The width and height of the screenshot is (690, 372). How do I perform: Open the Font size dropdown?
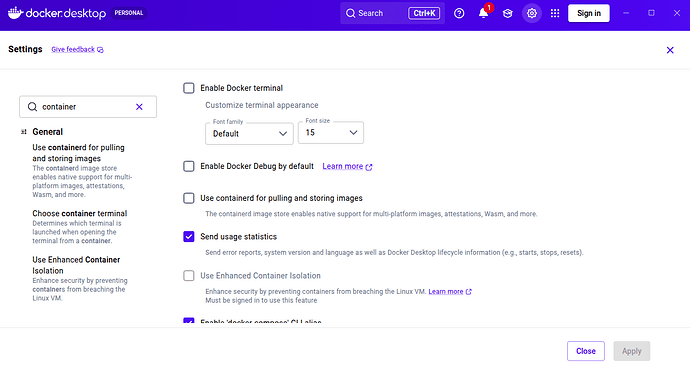click(x=331, y=133)
